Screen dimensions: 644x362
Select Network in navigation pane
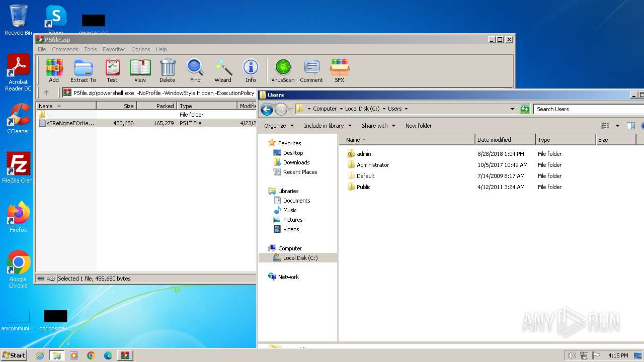(288, 277)
